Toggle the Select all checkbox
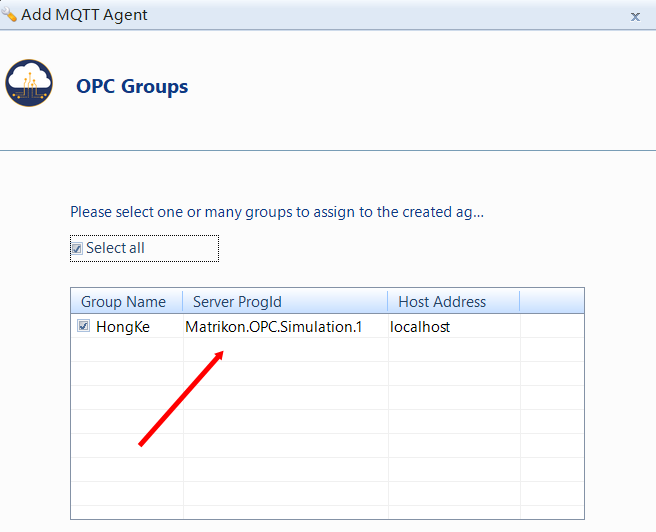656x532 pixels. point(77,248)
